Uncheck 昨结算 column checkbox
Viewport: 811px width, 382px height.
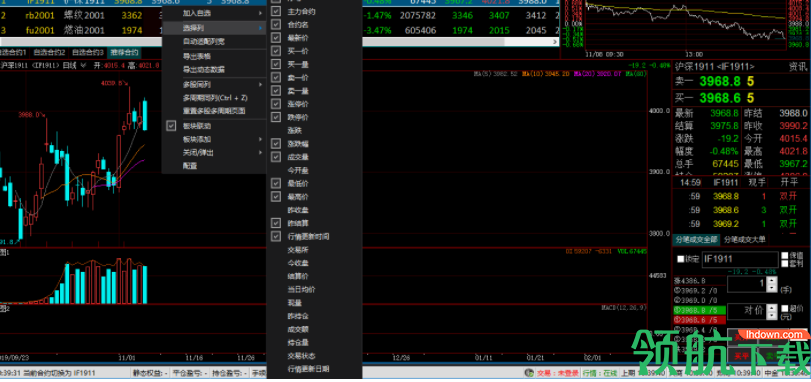tap(276, 223)
